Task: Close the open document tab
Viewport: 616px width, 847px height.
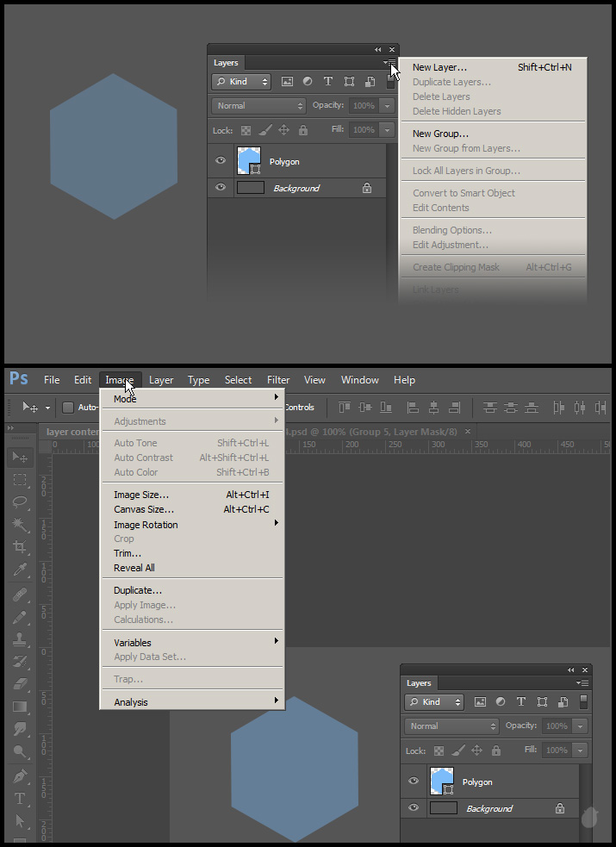Action: [468, 431]
